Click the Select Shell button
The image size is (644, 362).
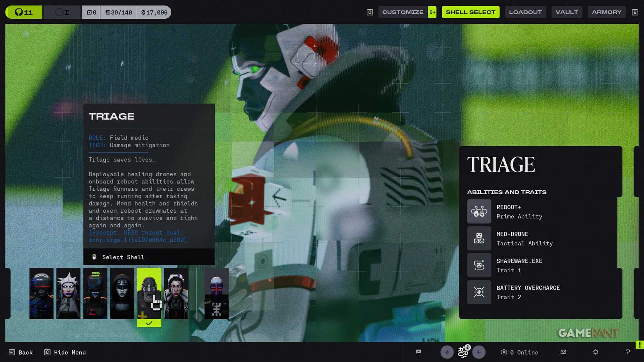(x=123, y=257)
